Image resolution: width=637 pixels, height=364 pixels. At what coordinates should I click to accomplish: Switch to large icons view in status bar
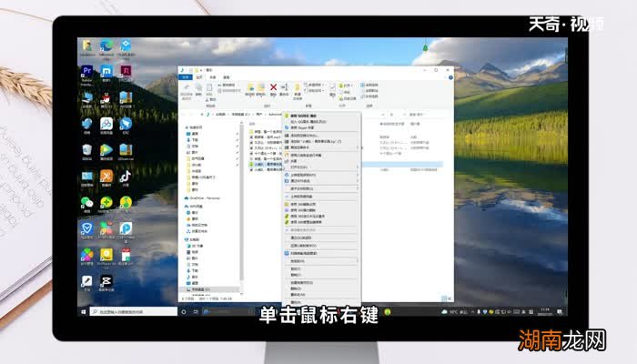450,298
